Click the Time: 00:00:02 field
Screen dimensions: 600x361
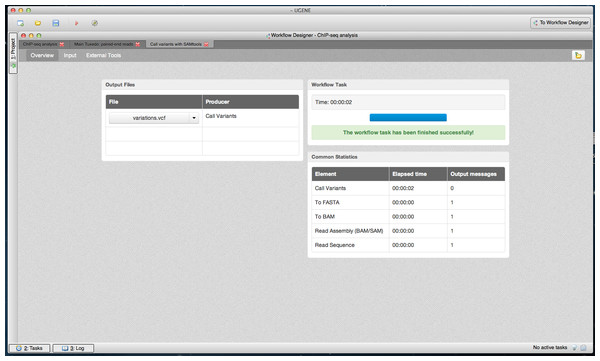pyautogui.click(x=408, y=102)
